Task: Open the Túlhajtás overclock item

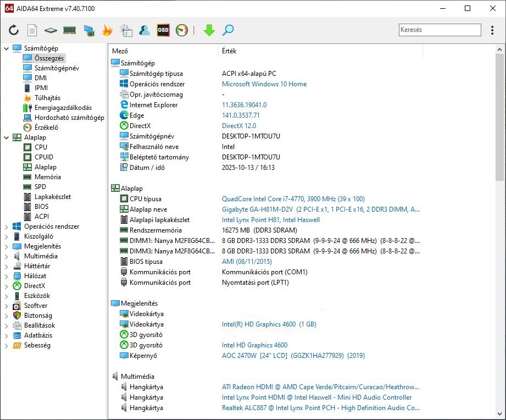Action: coord(47,98)
